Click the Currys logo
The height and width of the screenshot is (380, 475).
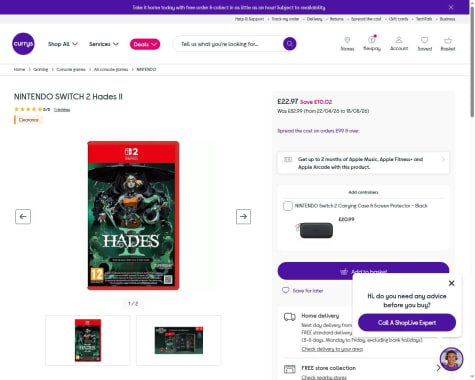(x=23, y=44)
